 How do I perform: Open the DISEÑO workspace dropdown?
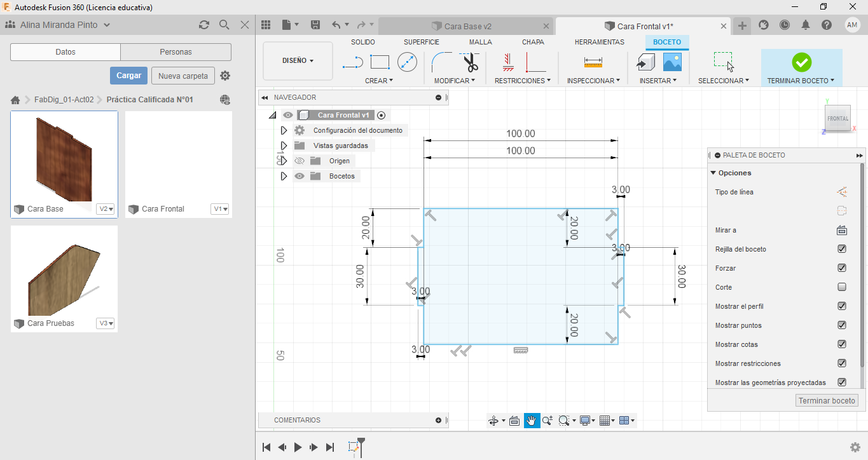click(x=298, y=61)
